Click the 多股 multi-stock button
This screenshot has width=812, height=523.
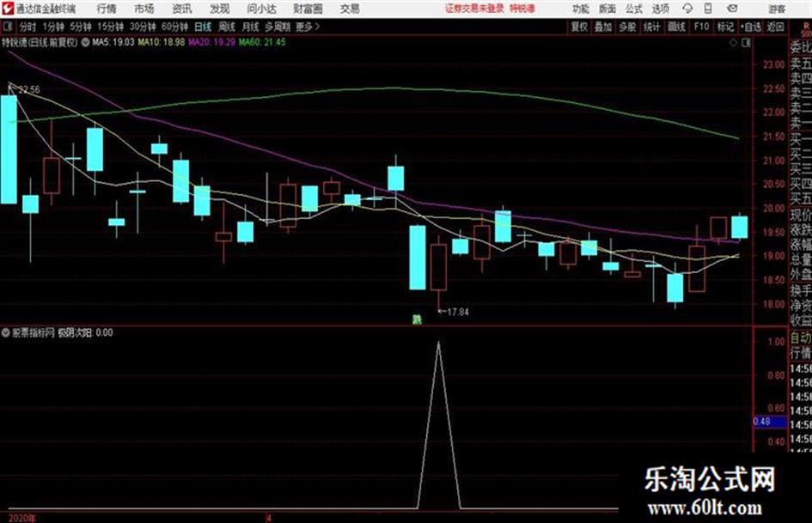tap(627, 27)
